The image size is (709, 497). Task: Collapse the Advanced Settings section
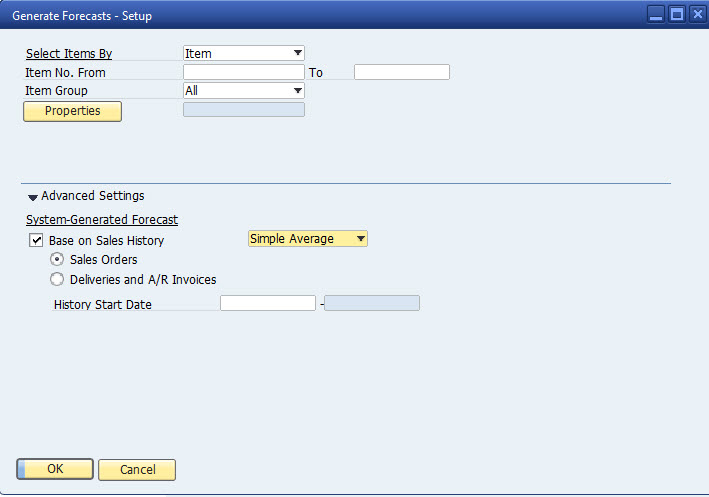pyautogui.click(x=33, y=197)
